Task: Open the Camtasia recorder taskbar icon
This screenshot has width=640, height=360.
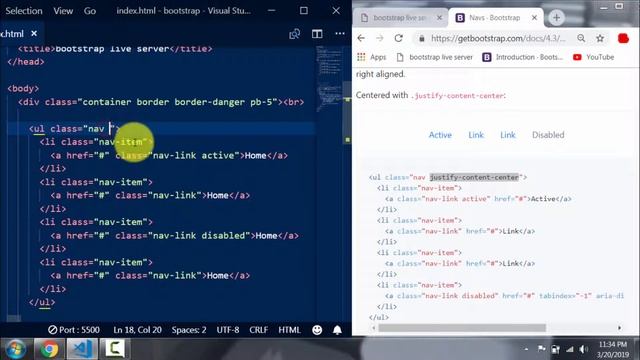Action: pos(115,349)
